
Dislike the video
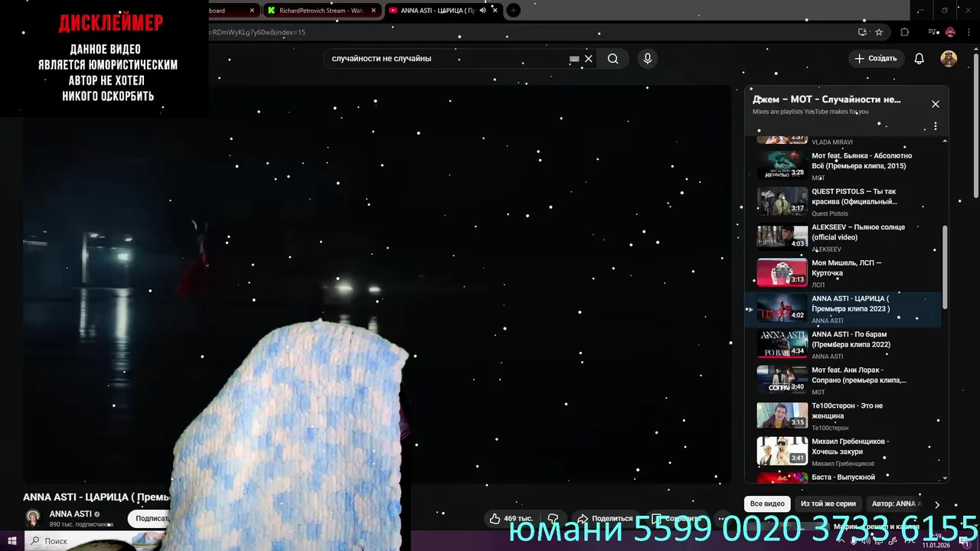tap(553, 519)
